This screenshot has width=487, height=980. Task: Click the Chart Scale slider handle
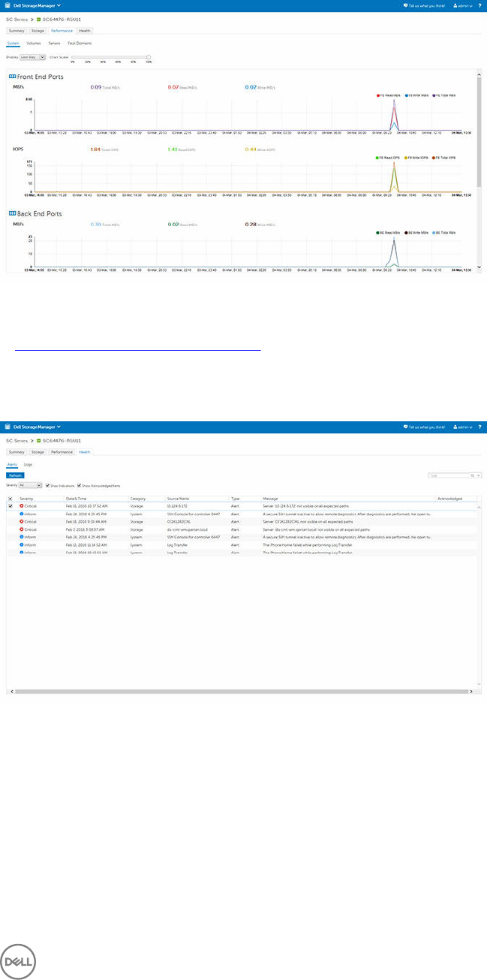149,56
